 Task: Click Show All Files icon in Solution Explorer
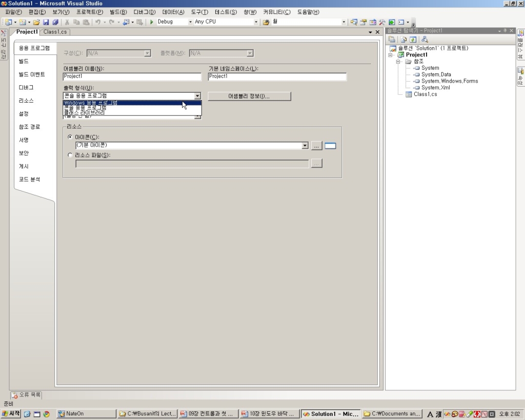coord(403,39)
